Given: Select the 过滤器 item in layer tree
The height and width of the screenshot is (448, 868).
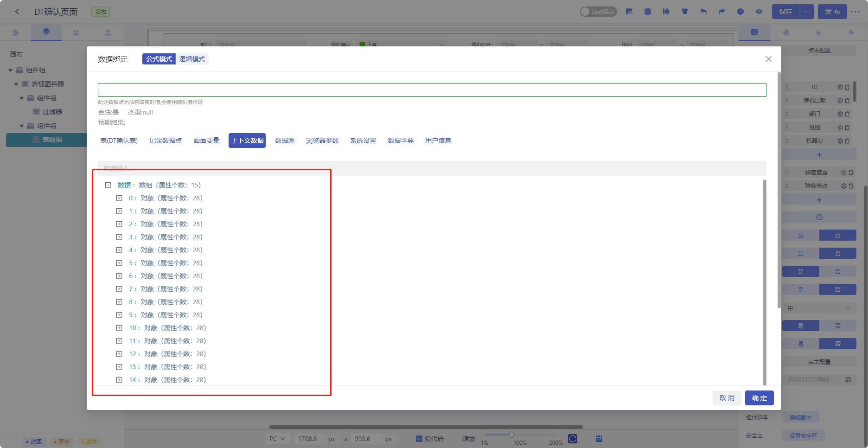Looking at the screenshot, I should 52,112.
